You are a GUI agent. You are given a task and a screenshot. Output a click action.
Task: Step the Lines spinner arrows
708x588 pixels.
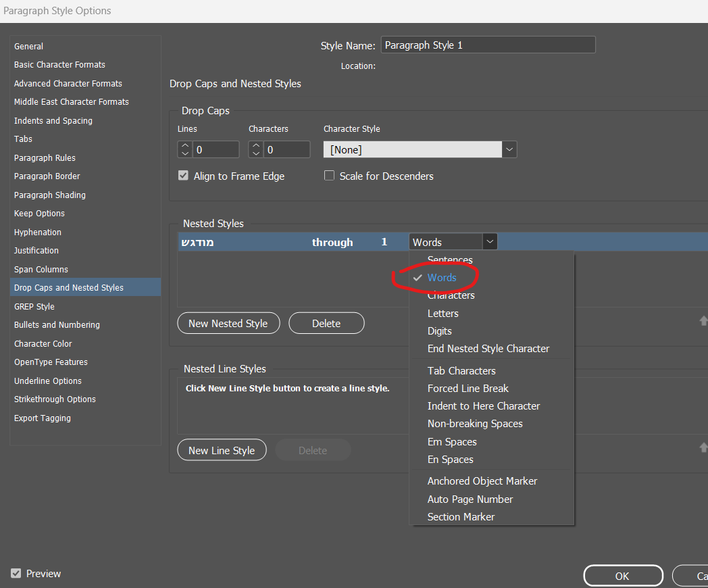[185, 149]
